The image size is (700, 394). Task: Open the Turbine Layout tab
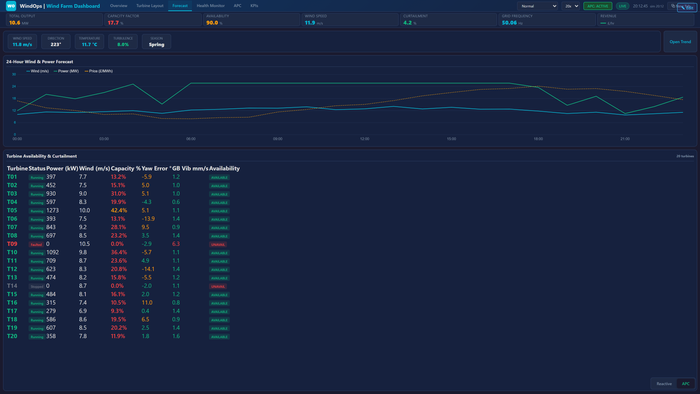pyautogui.click(x=150, y=6)
